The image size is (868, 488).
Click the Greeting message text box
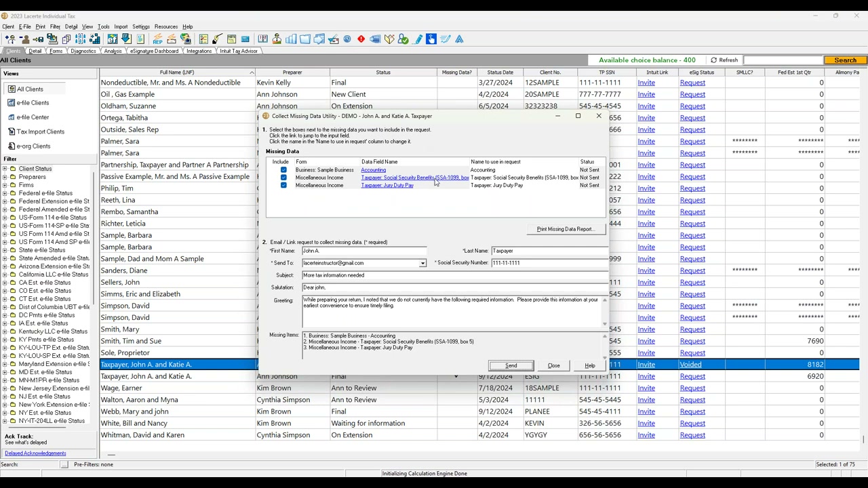(x=453, y=312)
